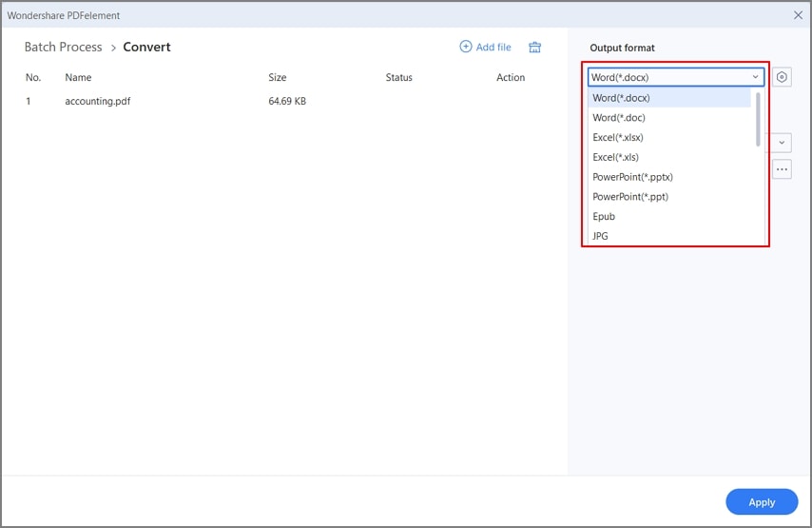Open output format settings gear icon
This screenshot has width=812, height=528.
[782, 77]
